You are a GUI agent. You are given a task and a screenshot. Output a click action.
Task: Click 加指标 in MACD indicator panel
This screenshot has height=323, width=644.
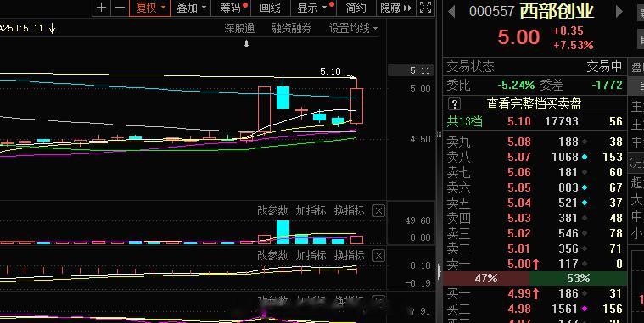pos(311,255)
